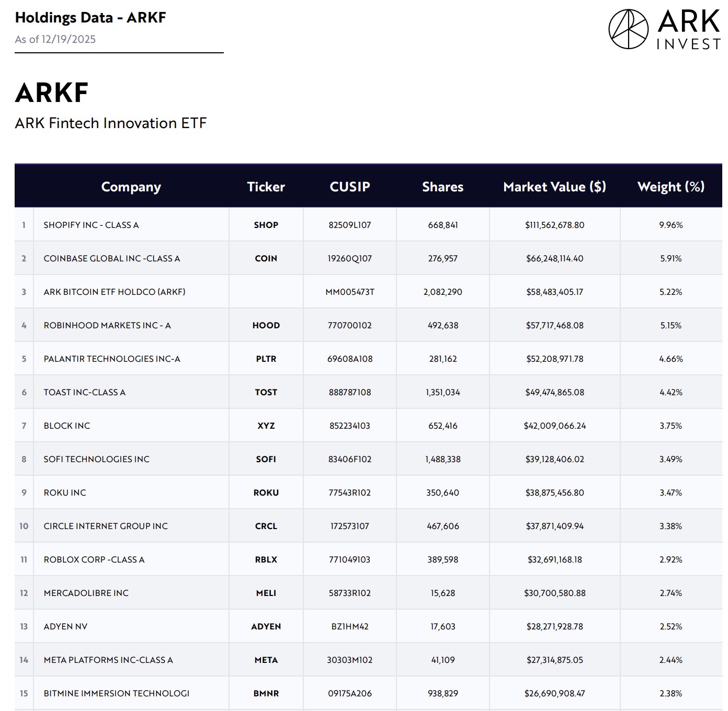
Task: Click the HOOD ticker in row 4
Action: click(x=266, y=325)
